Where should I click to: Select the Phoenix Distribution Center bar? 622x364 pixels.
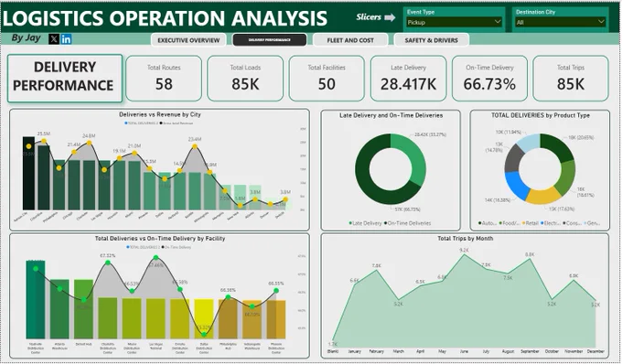[x=276, y=319]
